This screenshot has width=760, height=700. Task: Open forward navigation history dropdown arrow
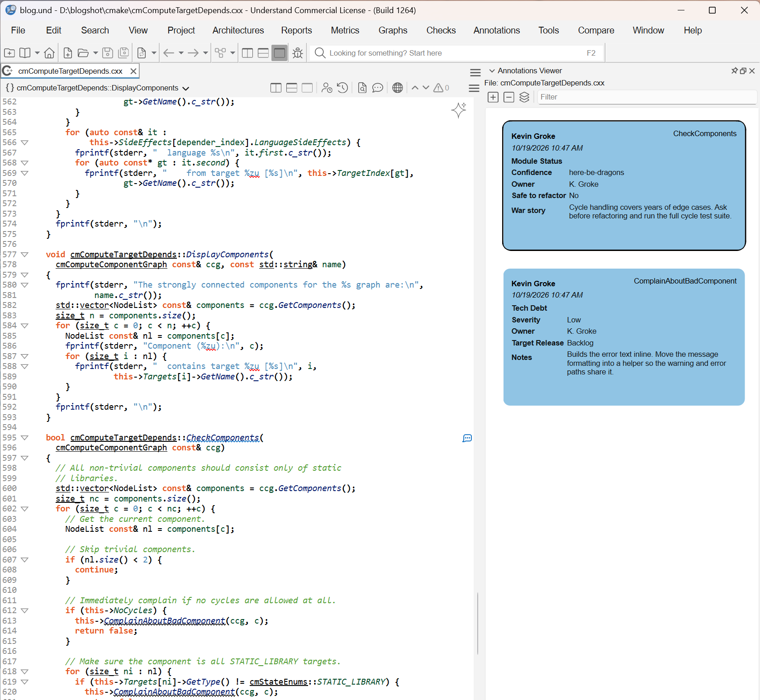(205, 53)
